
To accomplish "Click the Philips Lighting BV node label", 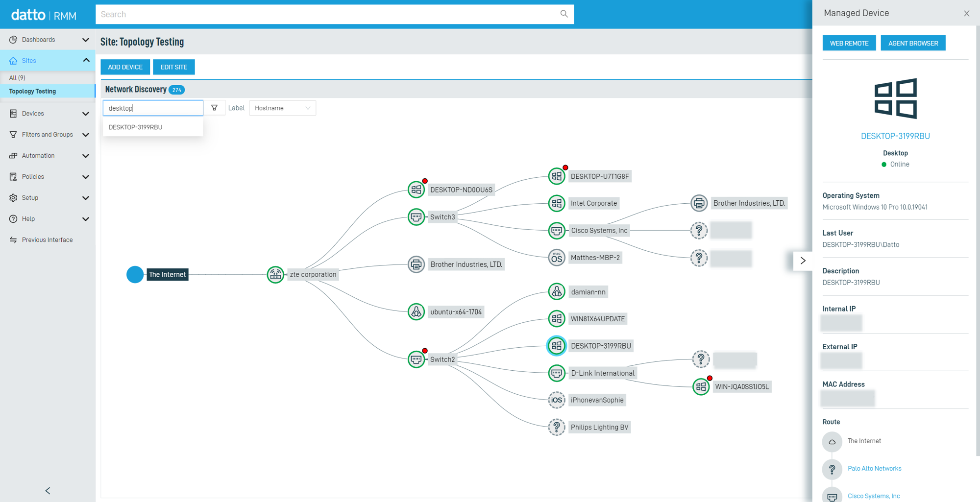I will click(x=599, y=427).
